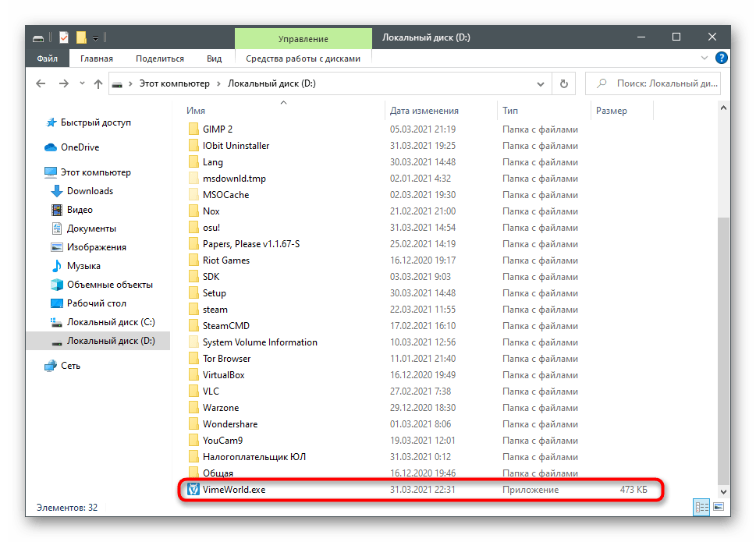Select the SteamCMD folder icon
The image size is (756, 542).
tap(193, 325)
